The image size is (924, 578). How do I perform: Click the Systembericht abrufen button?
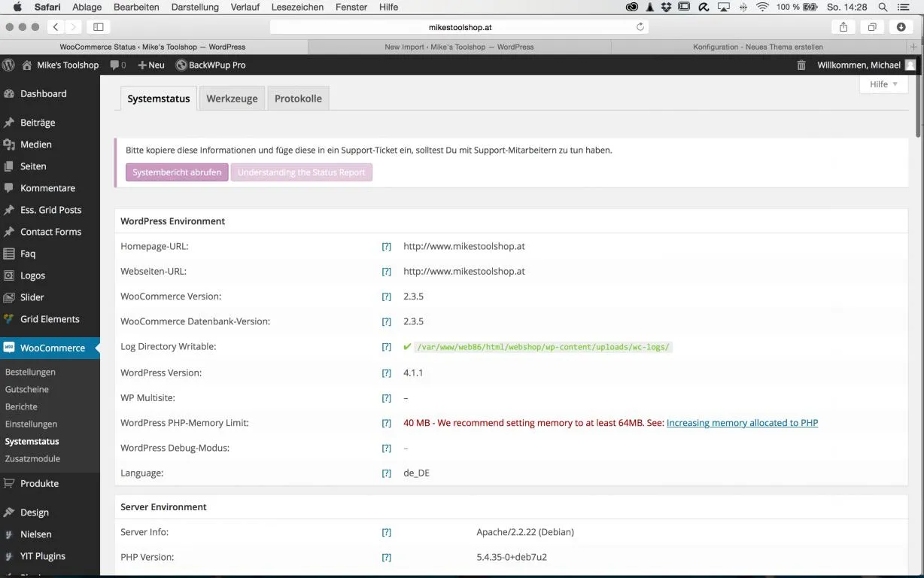[177, 172]
